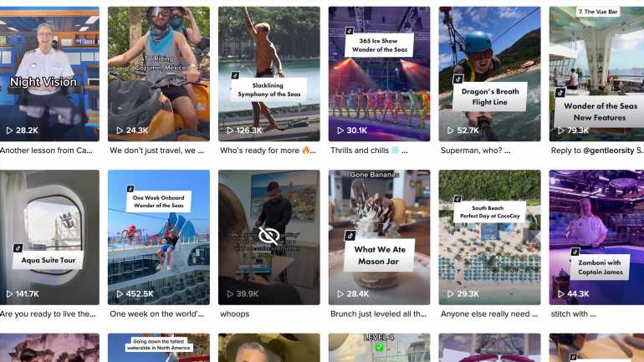Open the Slacklining Symphony of the Seas video
Image resolution: width=644 pixels, height=362 pixels.
(x=269, y=74)
